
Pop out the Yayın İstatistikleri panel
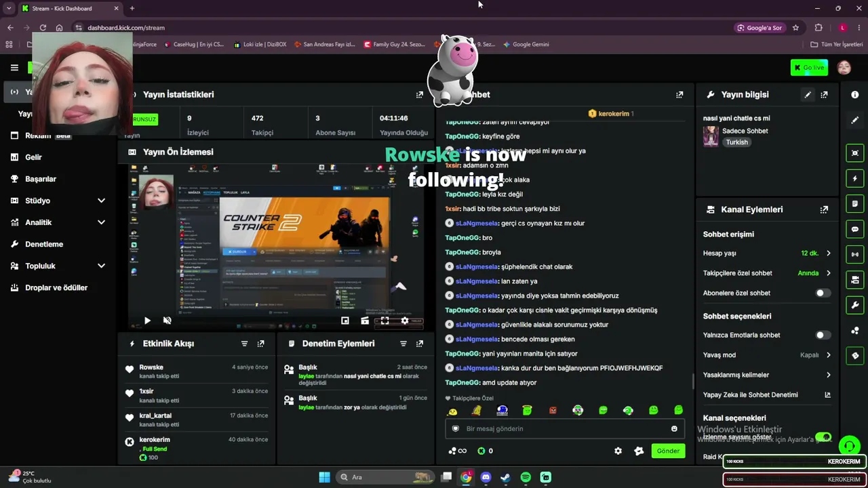tap(419, 95)
